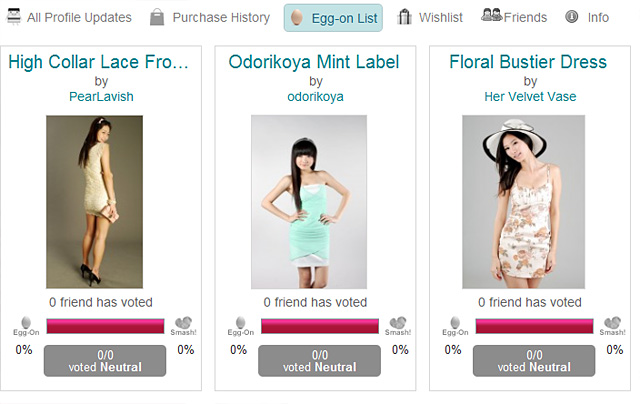Visit the odorikoya shop link
This screenshot has height=404, width=640.
point(315,97)
